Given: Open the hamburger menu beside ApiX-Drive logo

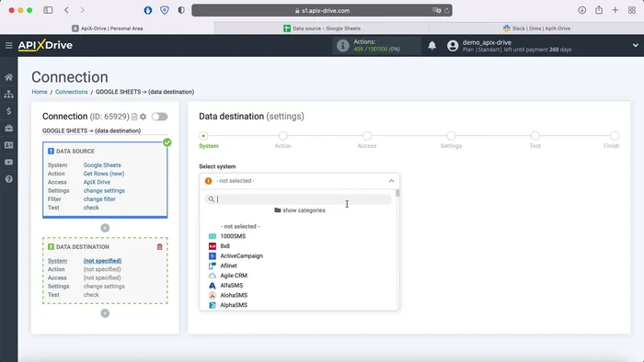Looking at the screenshot, I should pyautogui.click(x=8, y=45).
